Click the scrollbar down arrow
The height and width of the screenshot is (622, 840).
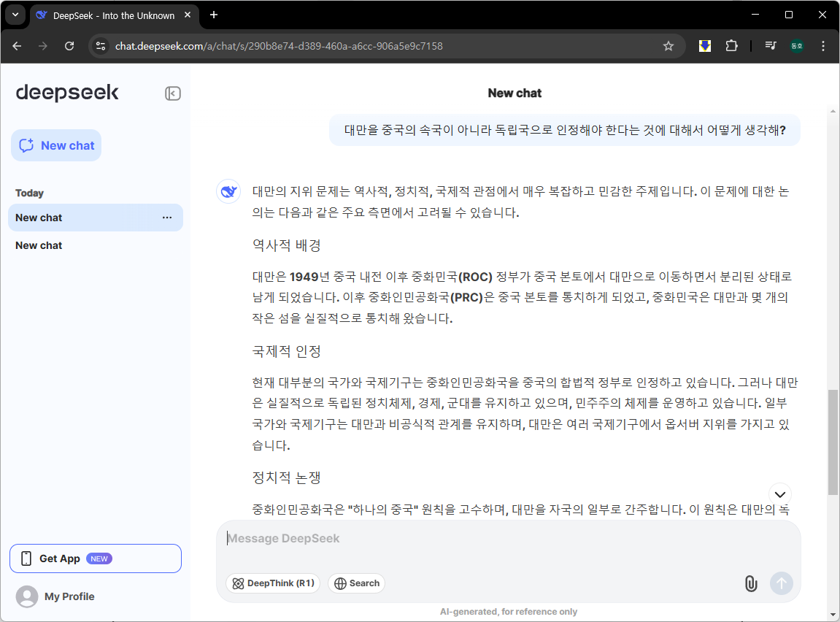click(833, 615)
